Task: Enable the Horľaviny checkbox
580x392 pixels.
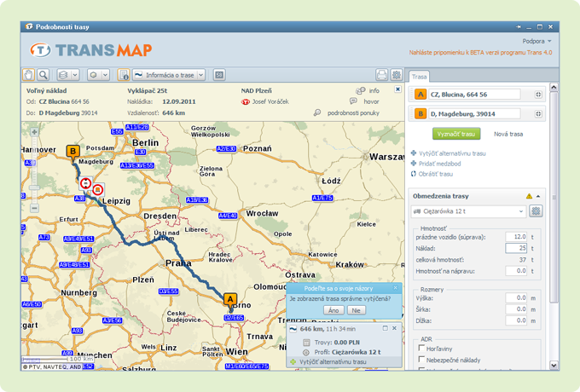Action: [x=421, y=348]
